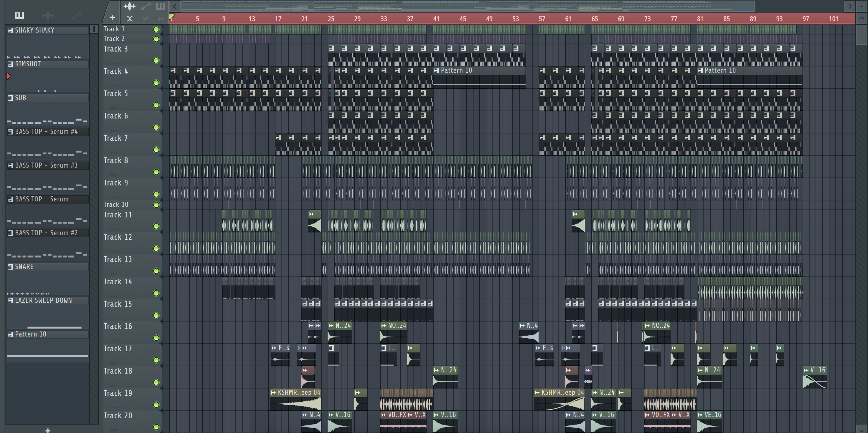The image size is (868, 433).
Task: Click the X icon in playlist toolbar
Action: tap(130, 19)
